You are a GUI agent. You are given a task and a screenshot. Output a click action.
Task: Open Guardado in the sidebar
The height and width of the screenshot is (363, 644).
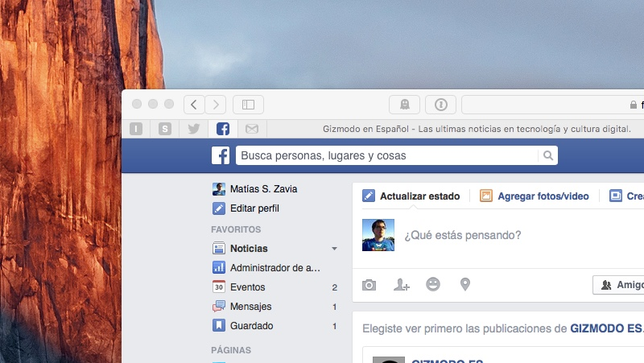coord(251,326)
